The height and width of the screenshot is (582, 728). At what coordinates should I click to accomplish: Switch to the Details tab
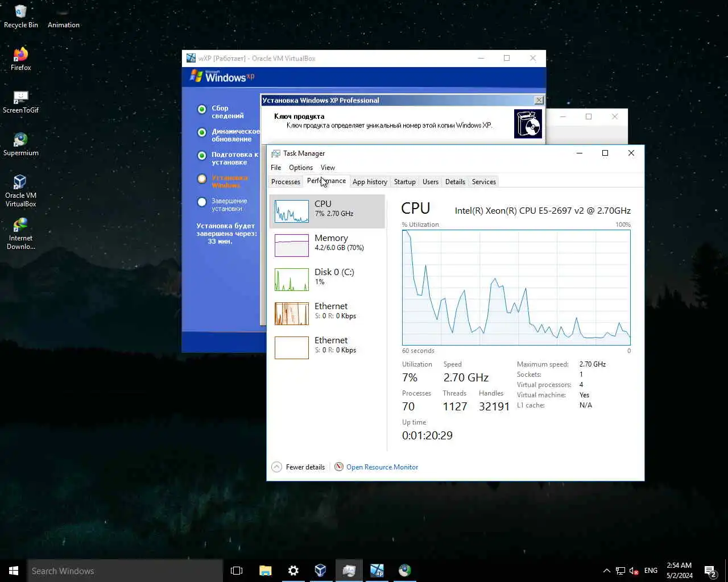point(455,182)
